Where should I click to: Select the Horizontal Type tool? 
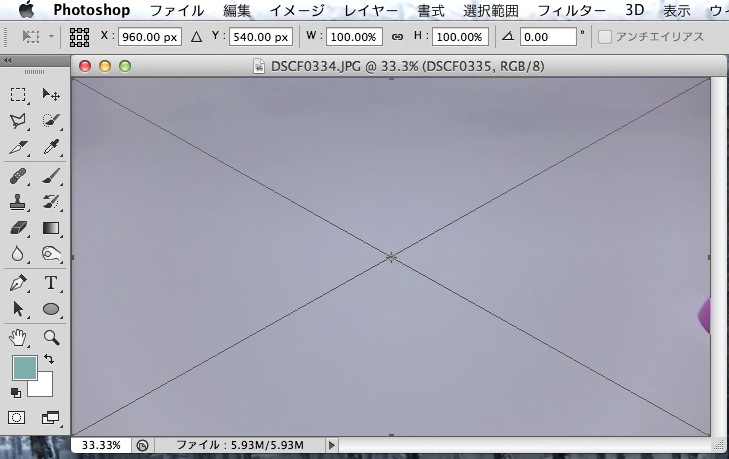coord(51,283)
